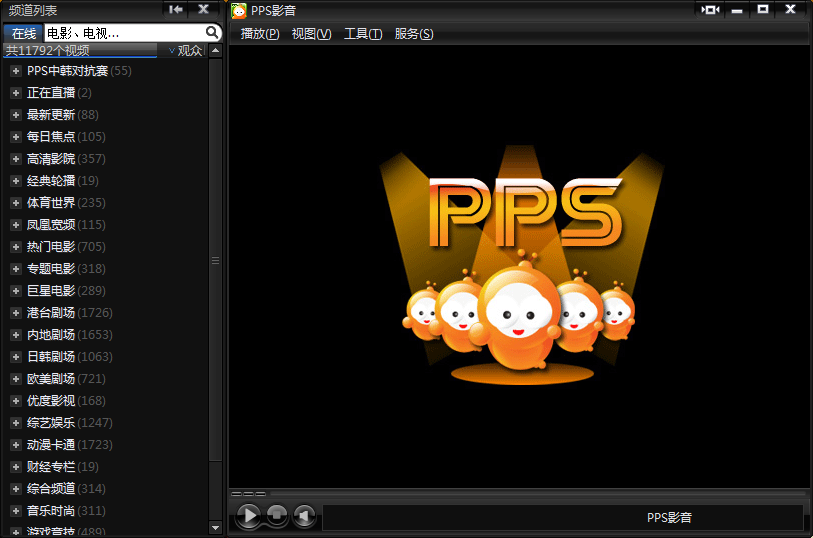Image resolution: width=813 pixels, height=538 pixels.
Task: Click the play button in player controls
Action: (x=248, y=515)
